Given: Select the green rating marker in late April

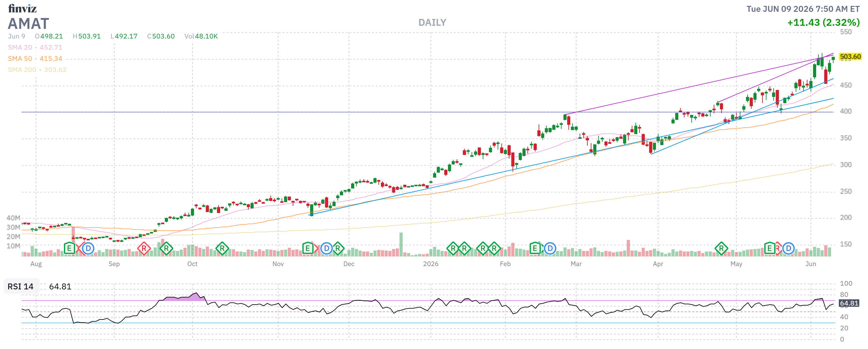Looking at the screenshot, I should point(721,249).
